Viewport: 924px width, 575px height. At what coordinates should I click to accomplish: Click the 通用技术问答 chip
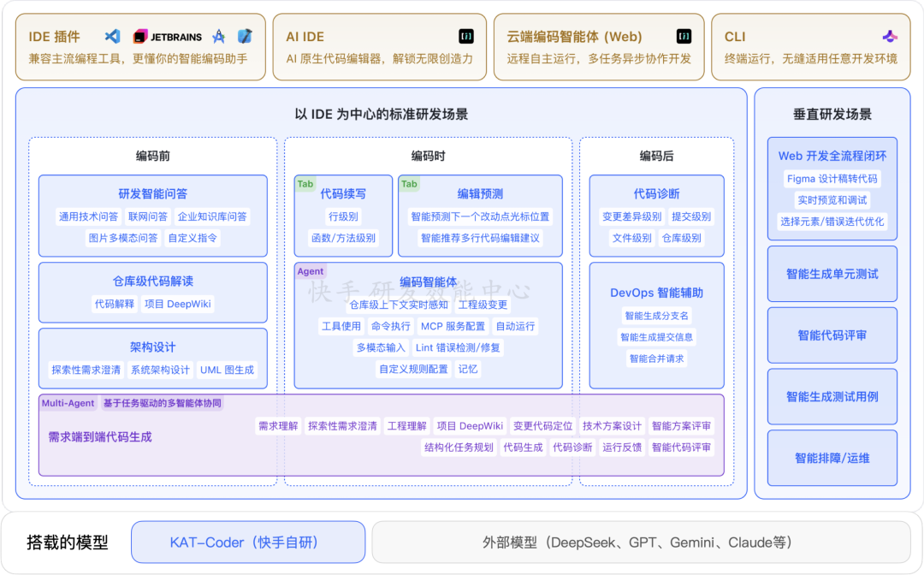click(88, 216)
